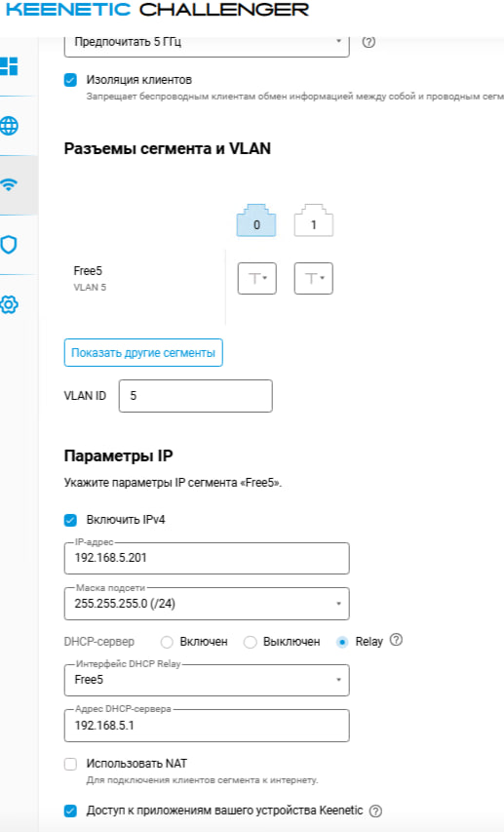Screen dimensions: 504x832
Task: Uncheck Включить IPv4 checkbox
Action: [x=70, y=520]
